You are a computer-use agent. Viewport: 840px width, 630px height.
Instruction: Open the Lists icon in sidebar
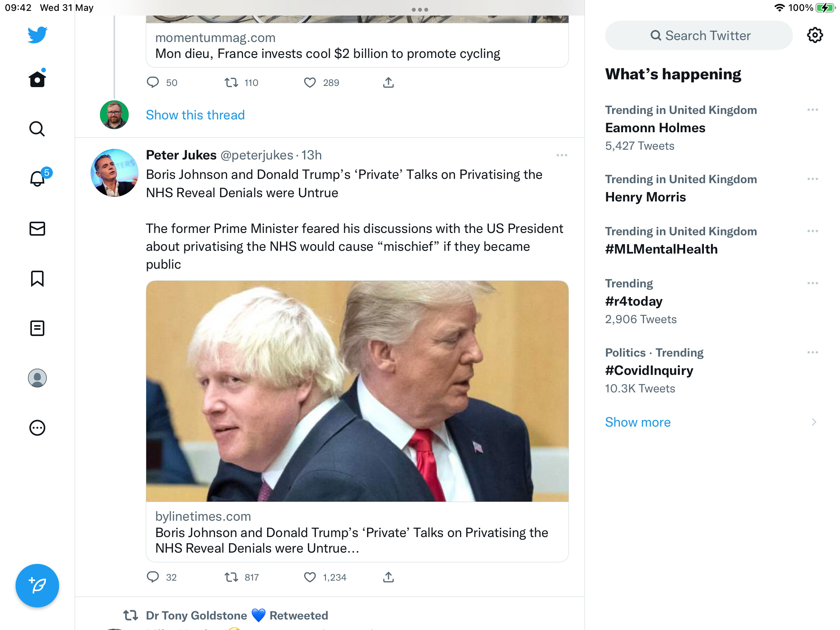point(37,328)
